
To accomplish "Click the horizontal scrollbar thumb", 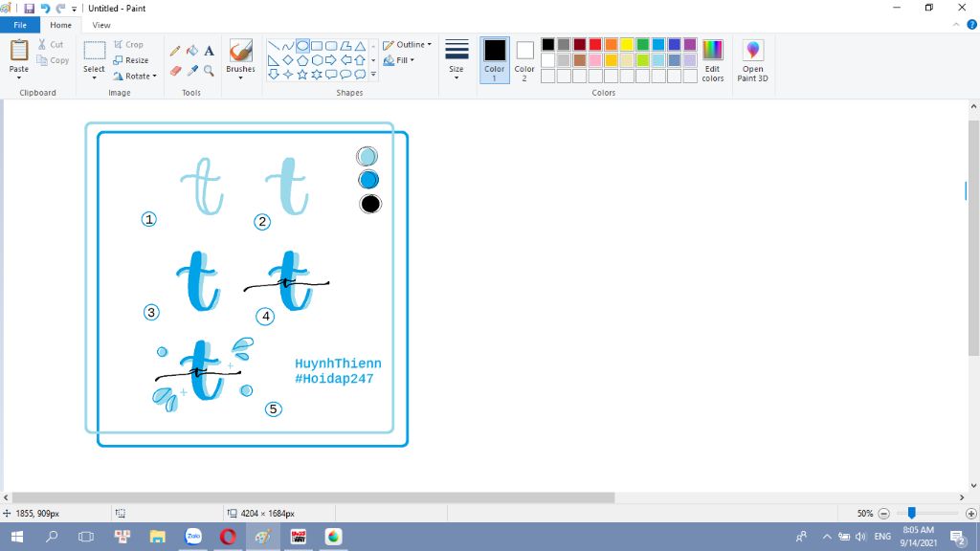I will (313, 497).
